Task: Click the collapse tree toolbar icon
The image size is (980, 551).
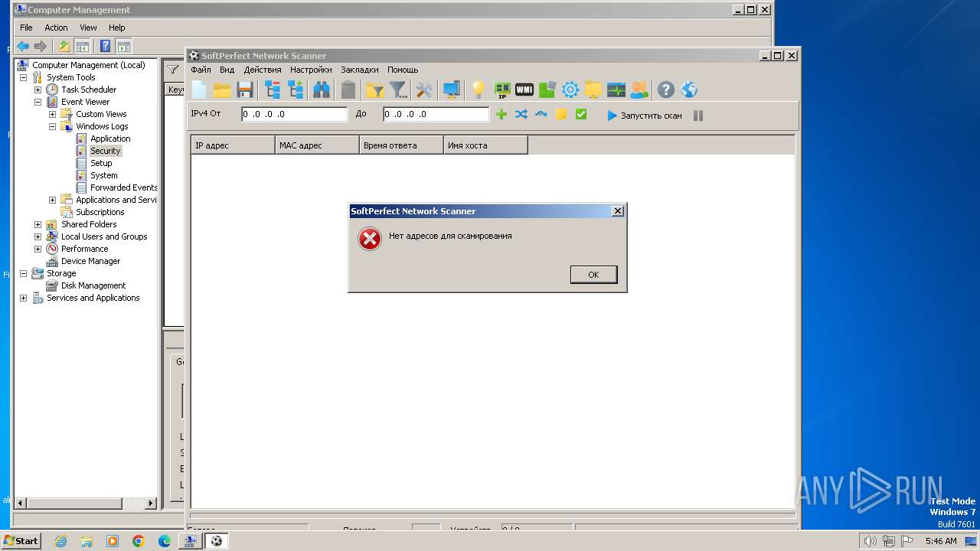Action: pyautogui.click(x=273, y=90)
